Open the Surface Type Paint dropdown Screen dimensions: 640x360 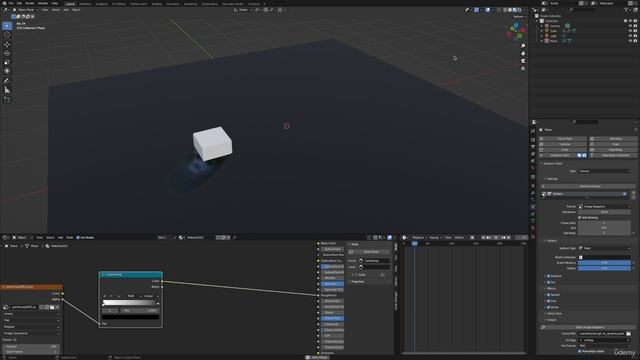pos(604,249)
